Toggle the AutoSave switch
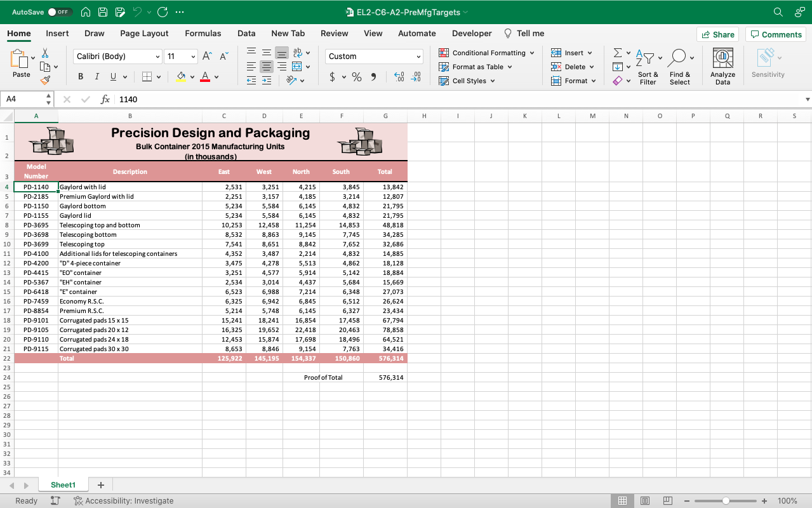Screen dimensions: 812x508 click(60, 12)
